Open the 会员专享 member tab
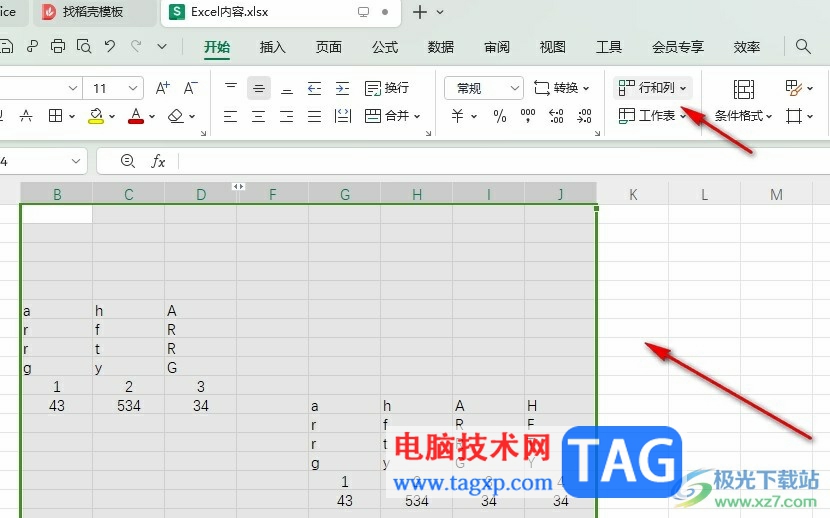This screenshot has height=518, width=830. pyautogui.click(x=678, y=47)
